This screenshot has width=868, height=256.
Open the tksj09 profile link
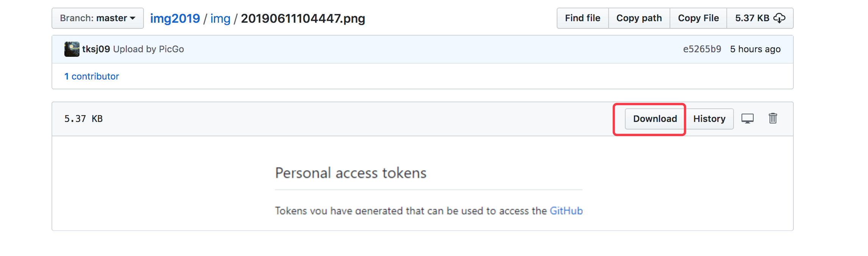96,49
